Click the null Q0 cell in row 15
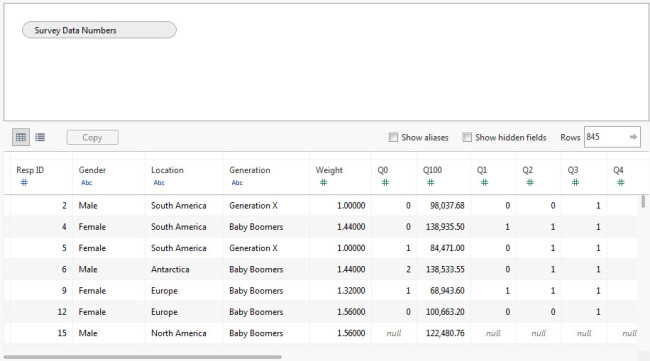 tap(394, 333)
